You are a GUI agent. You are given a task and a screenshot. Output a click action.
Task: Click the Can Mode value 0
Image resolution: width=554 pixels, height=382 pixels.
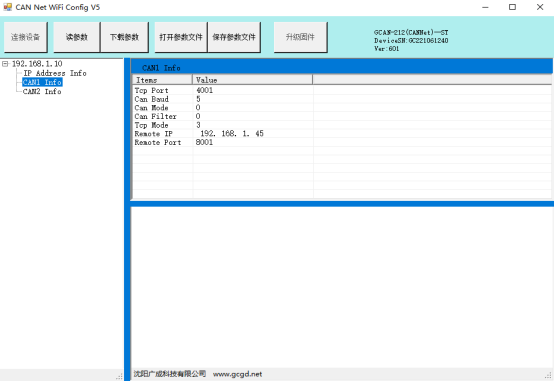[x=198, y=108]
